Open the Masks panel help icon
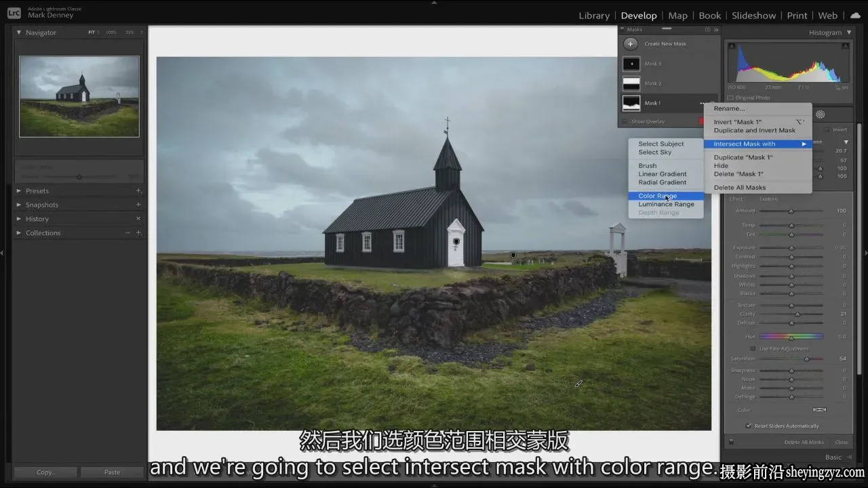The height and width of the screenshot is (488, 868). [708, 30]
